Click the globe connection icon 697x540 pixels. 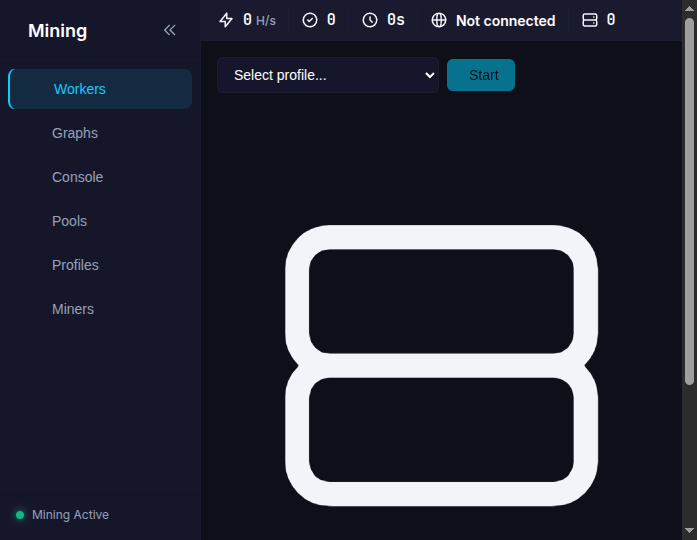pos(439,20)
